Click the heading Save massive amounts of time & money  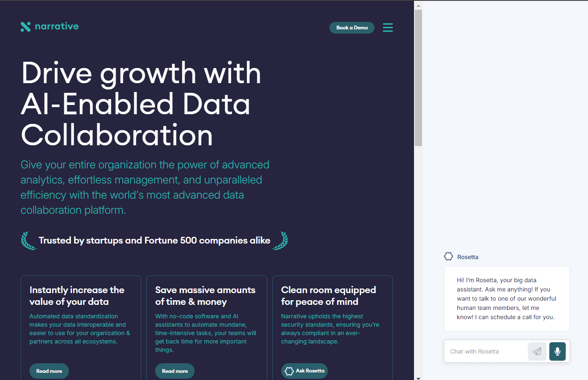[x=205, y=296]
